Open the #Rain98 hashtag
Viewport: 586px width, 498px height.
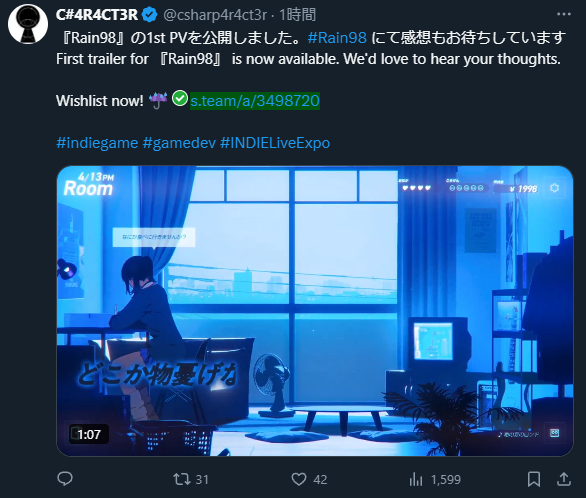pos(337,38)
